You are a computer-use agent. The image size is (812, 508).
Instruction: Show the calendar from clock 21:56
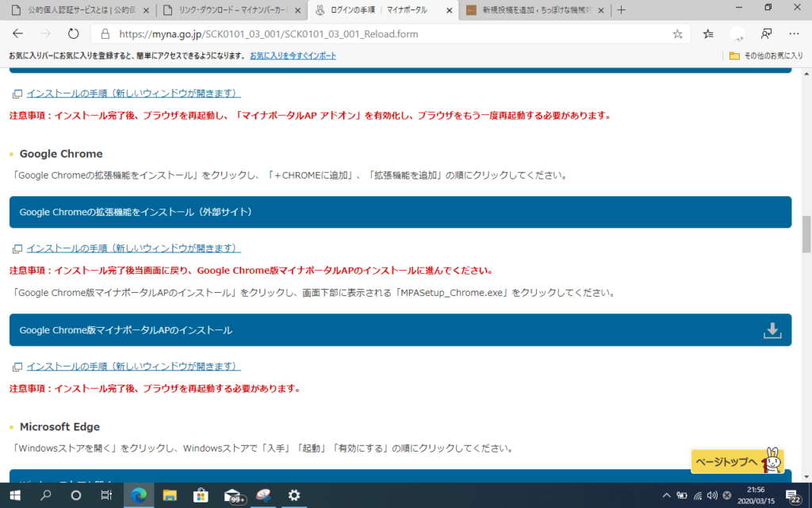coord(756,495)
